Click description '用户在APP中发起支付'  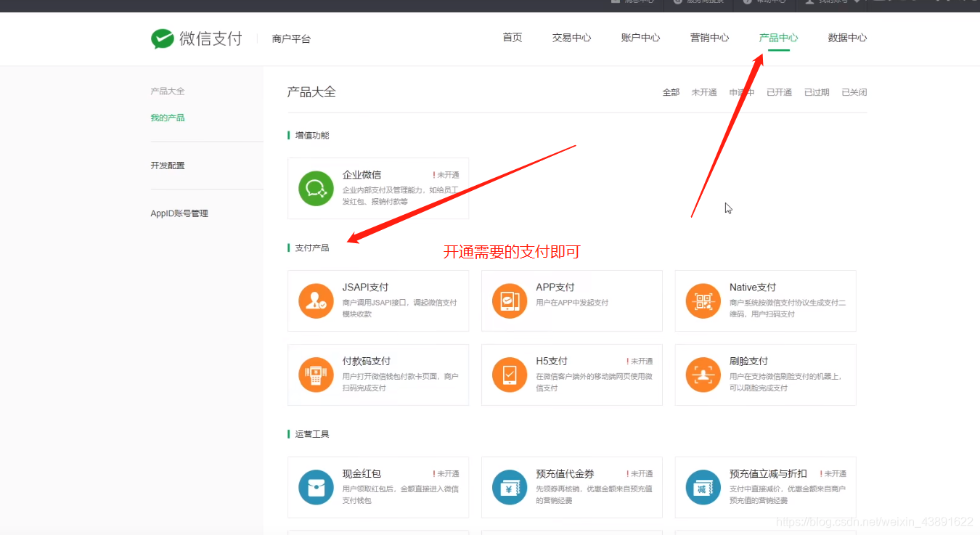pos(572,303)
